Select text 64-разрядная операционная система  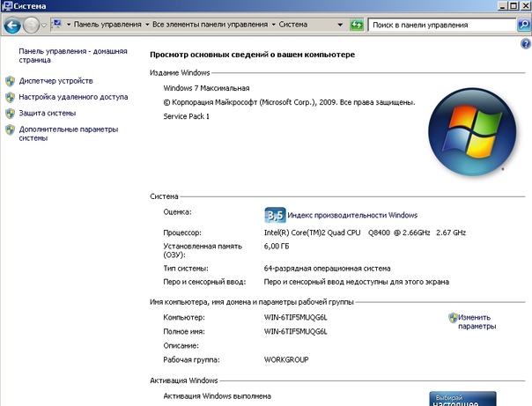pos(327,269)
